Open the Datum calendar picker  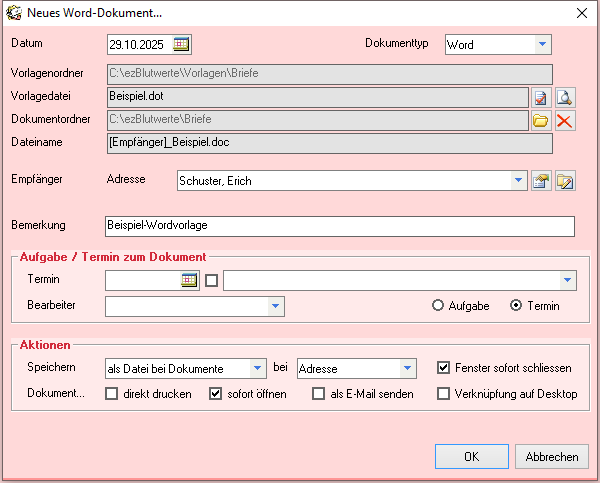tap(181, 44)
